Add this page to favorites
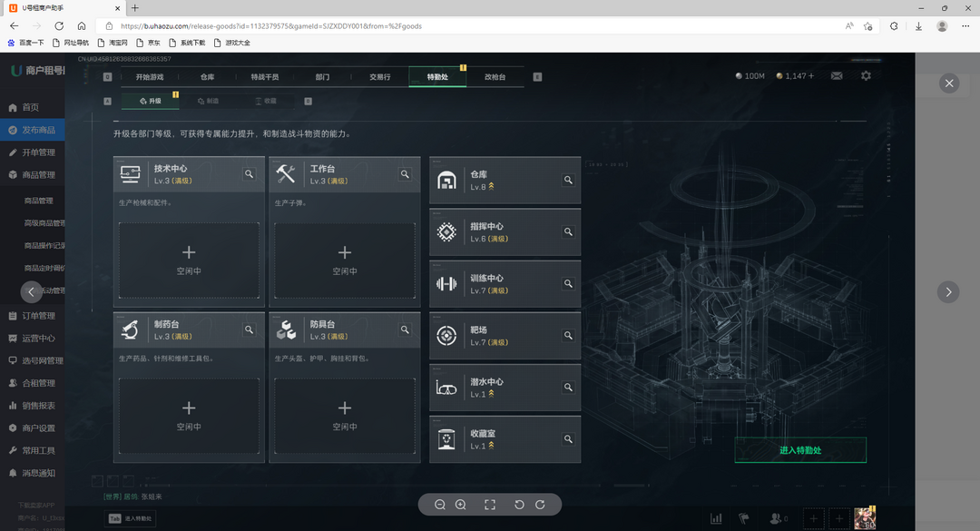This screenshot has width=980, height=531. click(868, 26)
